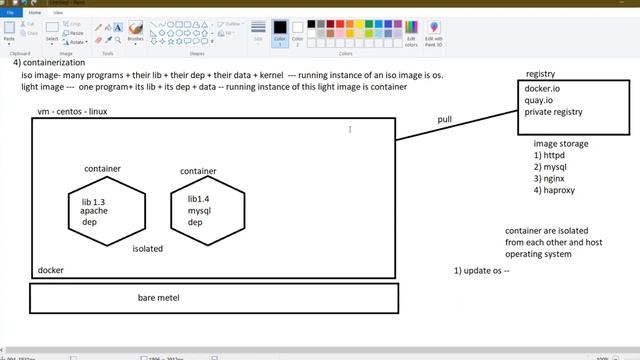Image resolution: width=640 pixels, height=360 pixels.
Task: Click the 'private registry' text
Action: click(x=553, y=112)
